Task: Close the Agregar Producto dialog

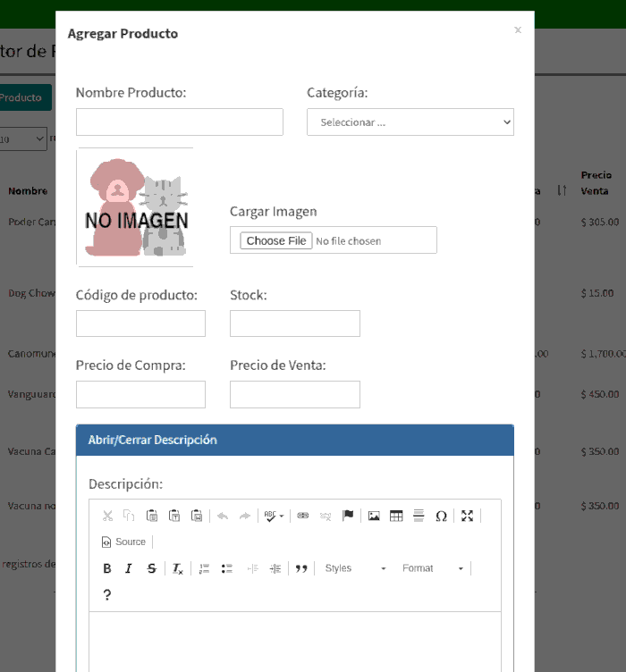Action: click(x=517, y=30)
